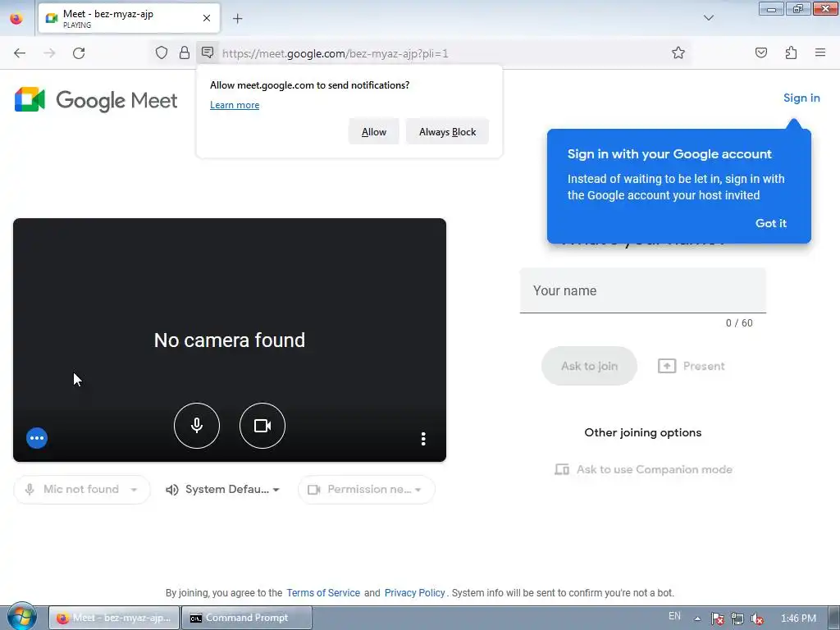Viewport: 840px width, 630px height.
Task: Open more options three-dot menu in preview
Action: point(423,439)
